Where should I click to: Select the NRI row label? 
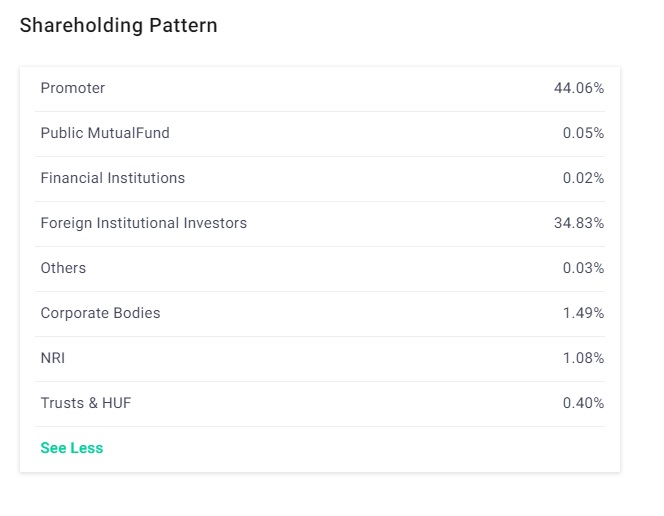53,358
